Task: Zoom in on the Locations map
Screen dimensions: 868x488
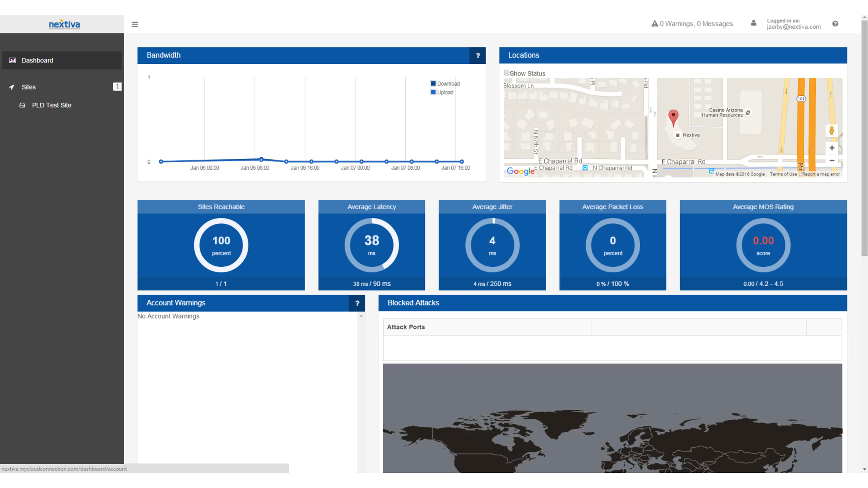Action: click(832, 148)
